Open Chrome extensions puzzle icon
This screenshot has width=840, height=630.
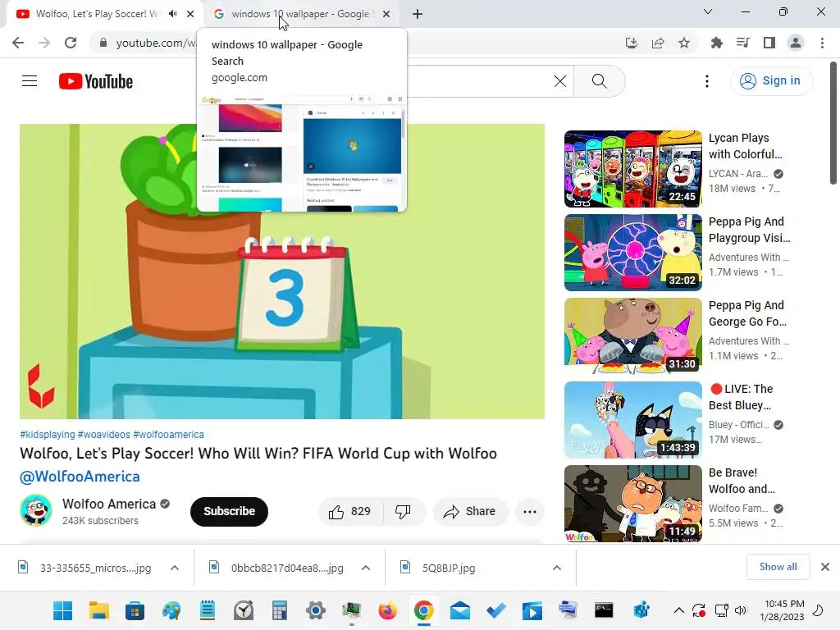(x=717, y=43)
